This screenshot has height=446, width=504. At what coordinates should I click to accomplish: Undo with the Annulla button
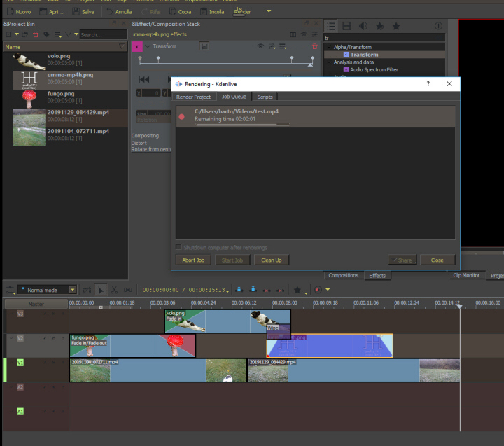(x=119, y=12)
